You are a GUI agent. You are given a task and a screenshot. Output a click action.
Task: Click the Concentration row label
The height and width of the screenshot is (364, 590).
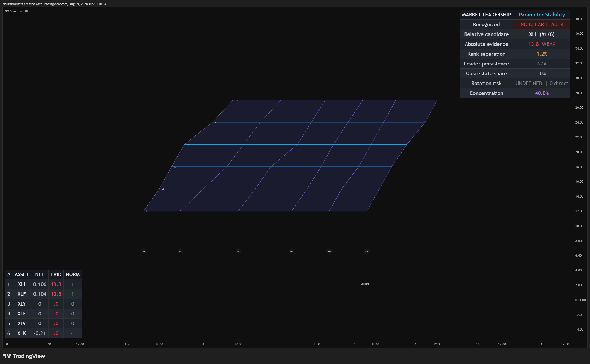click(x=486, y=93)
